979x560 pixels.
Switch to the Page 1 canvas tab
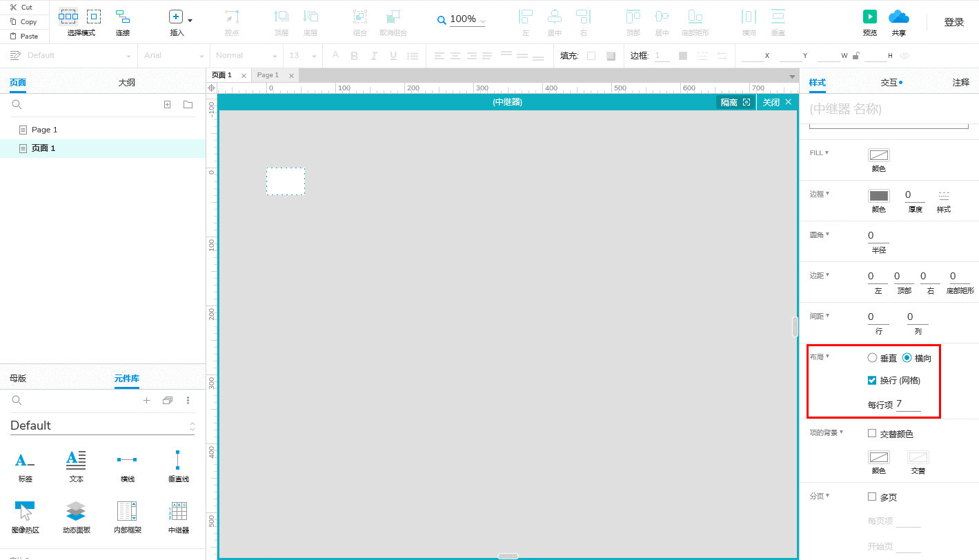(x=268, y=75)
